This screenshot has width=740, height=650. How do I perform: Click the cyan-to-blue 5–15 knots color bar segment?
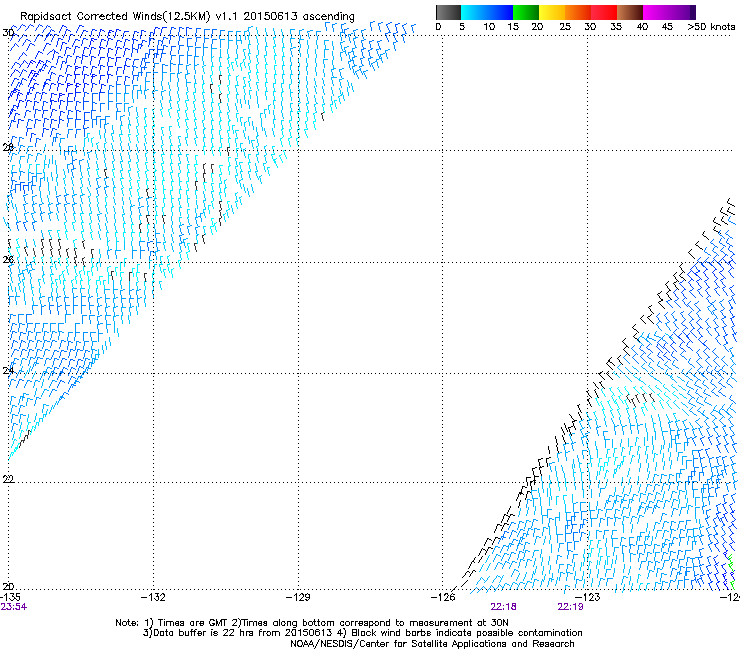point(487,12)
